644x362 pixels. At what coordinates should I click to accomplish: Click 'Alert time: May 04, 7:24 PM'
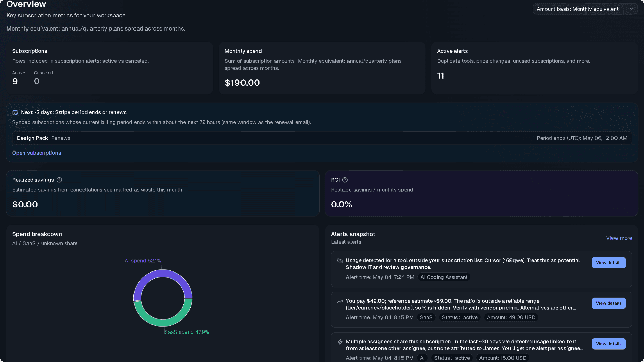(380, 277)
